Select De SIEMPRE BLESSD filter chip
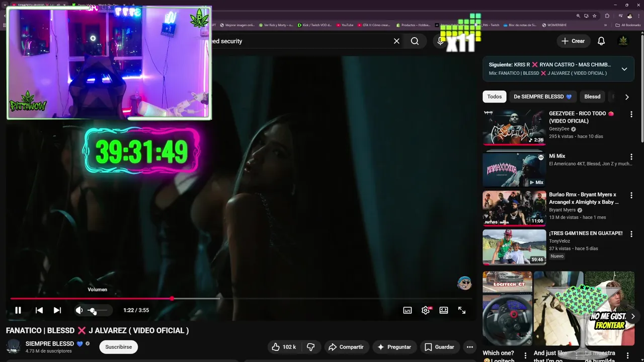This screenshot has width=644, height=362. [x=543, y=97]
